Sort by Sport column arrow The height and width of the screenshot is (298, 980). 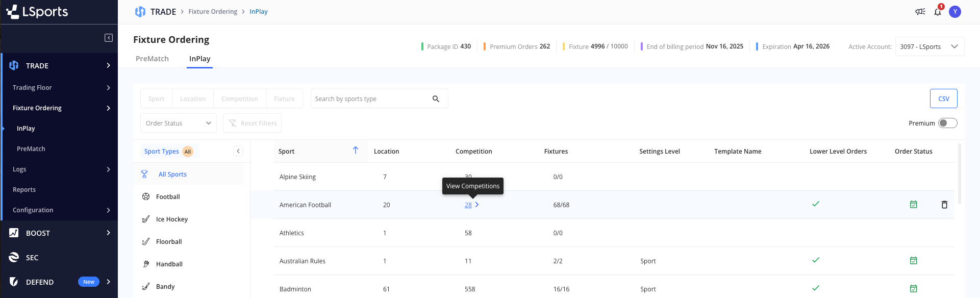coord(356,151)
